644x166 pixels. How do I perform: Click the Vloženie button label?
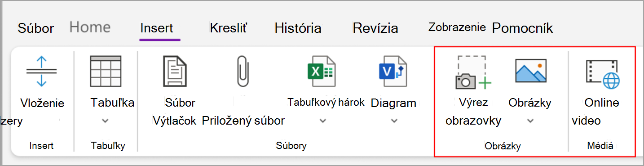(42, 103)
